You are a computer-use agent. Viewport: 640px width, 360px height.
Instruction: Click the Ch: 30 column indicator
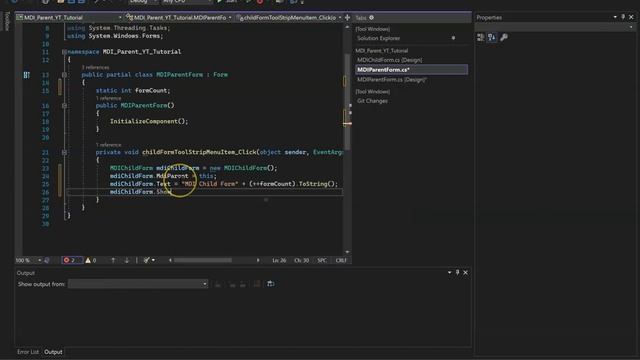click(x=302, y=260)
